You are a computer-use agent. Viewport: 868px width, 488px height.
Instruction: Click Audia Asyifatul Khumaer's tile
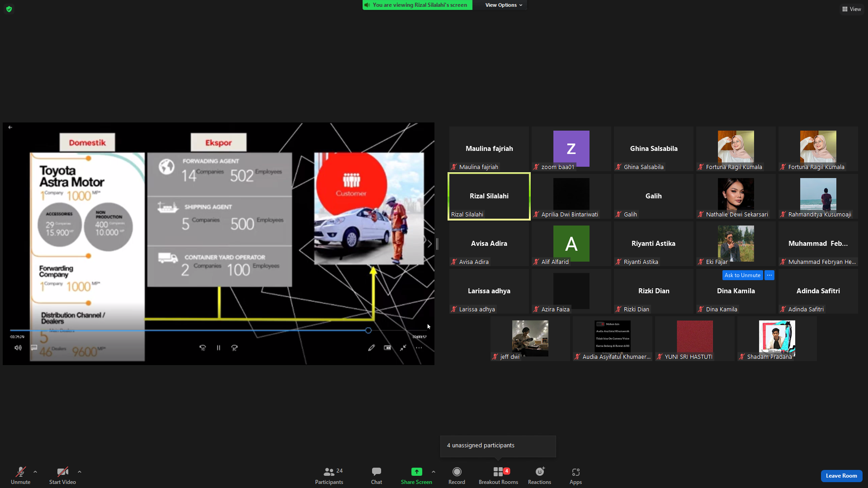[x=613, y=338]
